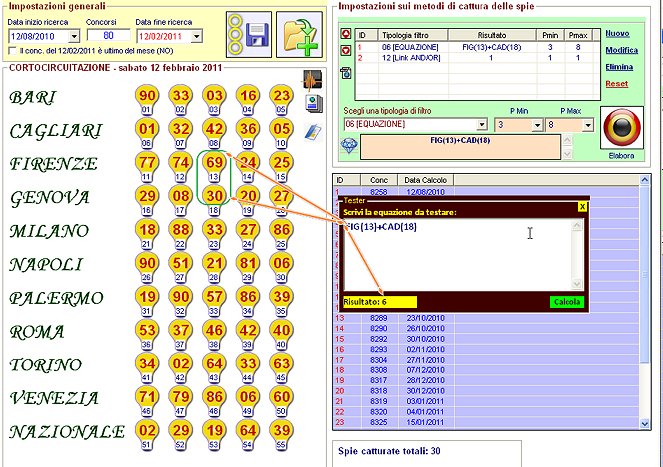Click the floppy disk save icon
Screen dimensions: 663x467
(x=249, y=34)
